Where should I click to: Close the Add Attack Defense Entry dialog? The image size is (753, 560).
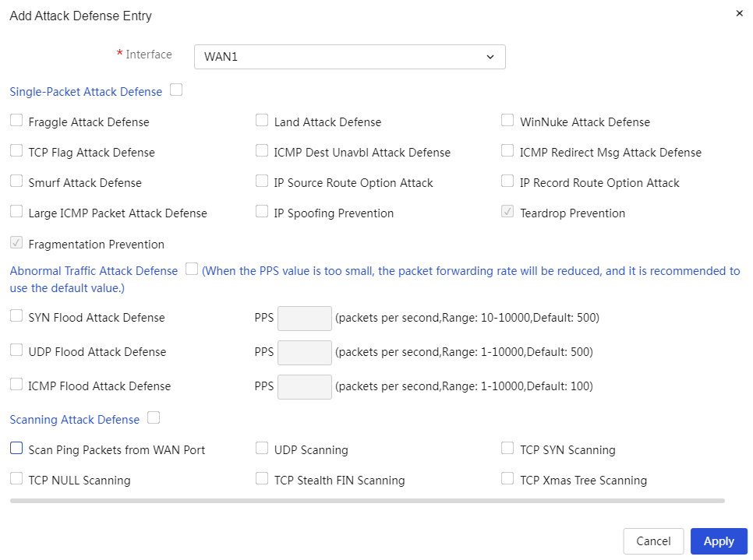click(739, 13)
